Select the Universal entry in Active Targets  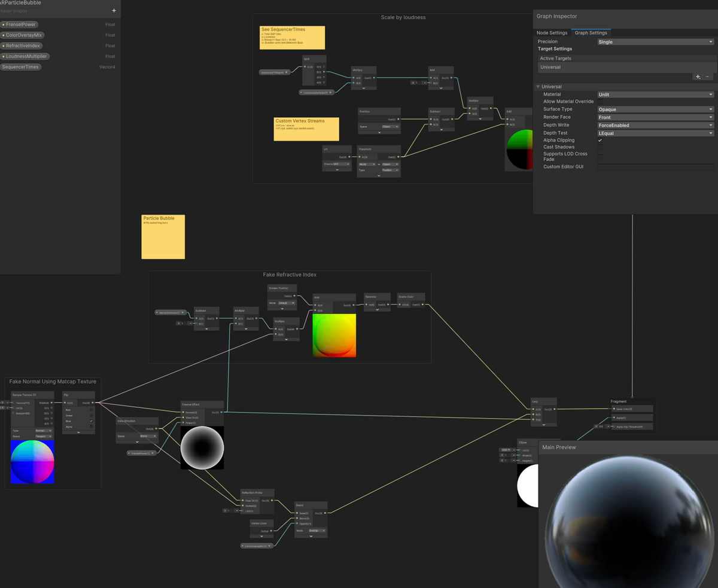click(x=626, y=67)
